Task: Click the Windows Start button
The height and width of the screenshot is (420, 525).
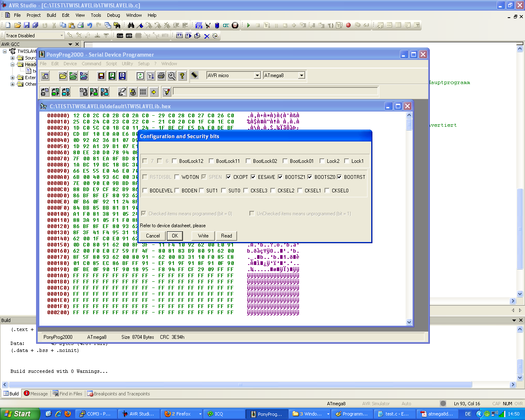Action: [20, 414]
